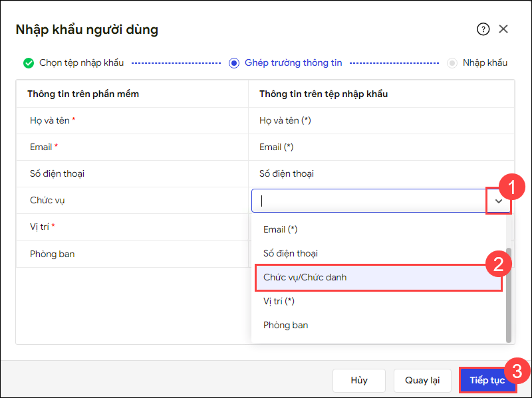Select Vị trí (*) in the dropdown list
Image resolution: width=532 pixels, height=398 pixels.
pyautogui.click(x=279, y=301)
